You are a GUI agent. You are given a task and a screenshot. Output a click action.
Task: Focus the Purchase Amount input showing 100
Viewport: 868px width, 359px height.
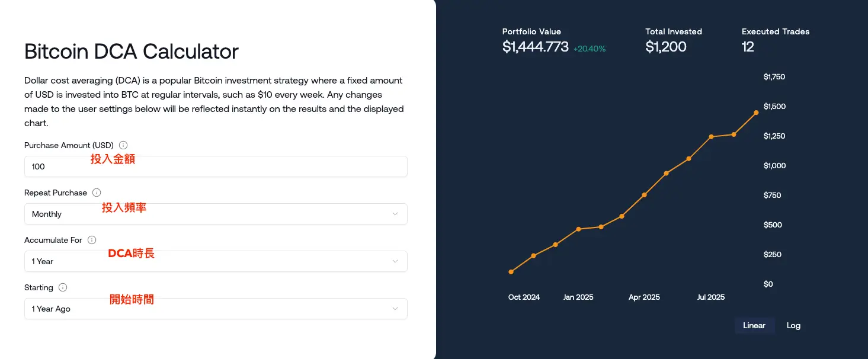click(216, 166)
